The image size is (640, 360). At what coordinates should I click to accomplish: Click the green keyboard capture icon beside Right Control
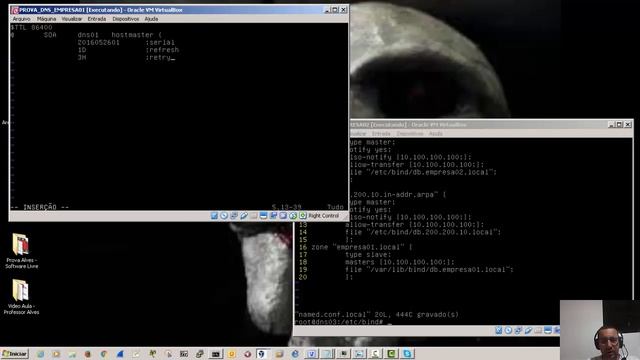[303, 216]
